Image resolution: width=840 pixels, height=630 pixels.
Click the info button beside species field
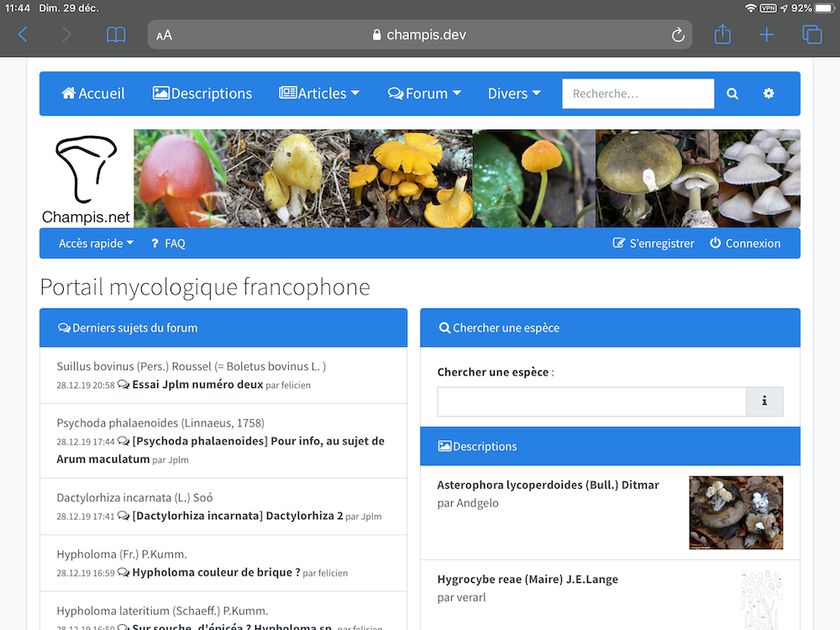(x=764, y=402)
